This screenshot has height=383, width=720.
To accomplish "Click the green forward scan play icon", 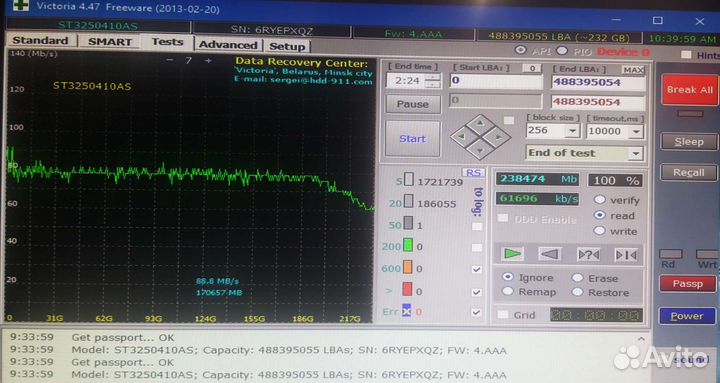I will tap(512, 253).
